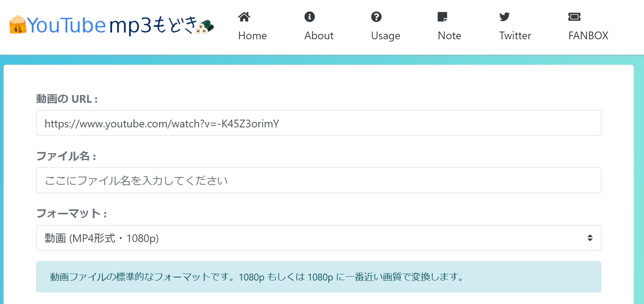Click the format dropdown up-down arrow
Image resolution: width=644 pixels, height=304 pixels.
[590, 238]
